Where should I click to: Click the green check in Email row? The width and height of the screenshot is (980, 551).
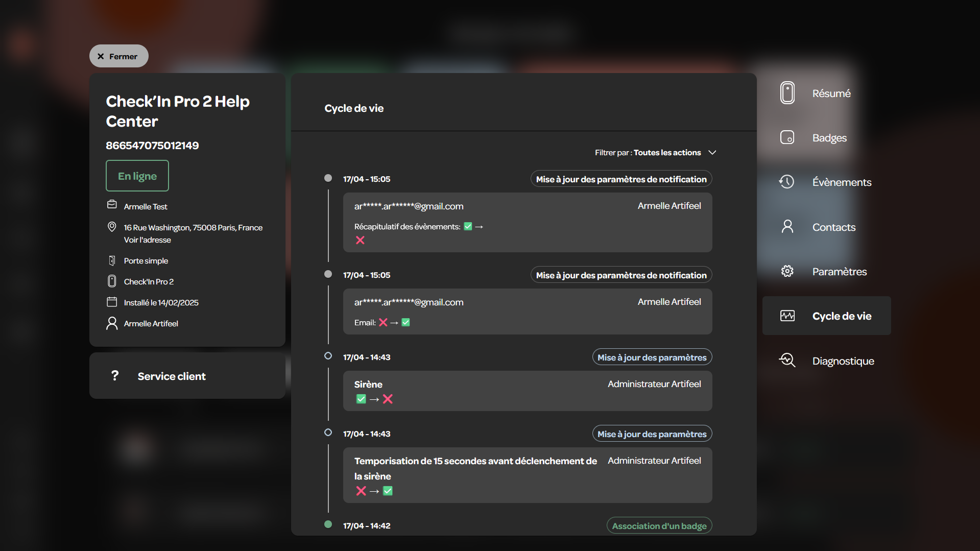pyautogui.click(x=405, y=322)
